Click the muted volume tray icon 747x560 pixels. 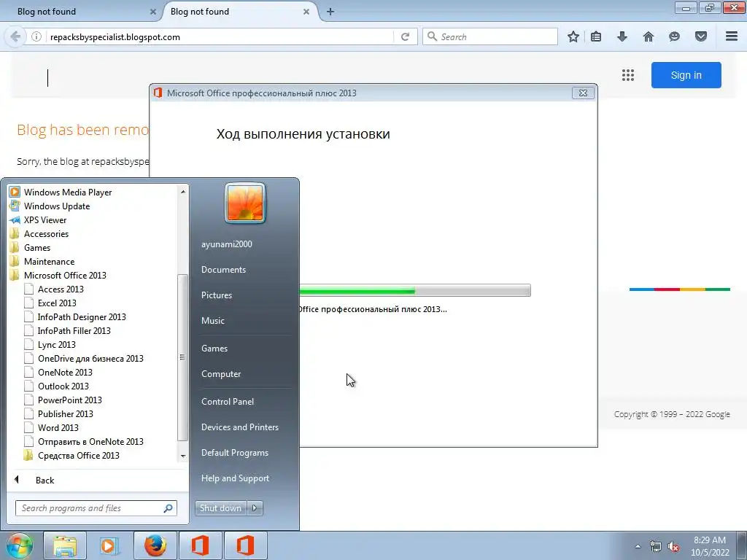point(673,547)
